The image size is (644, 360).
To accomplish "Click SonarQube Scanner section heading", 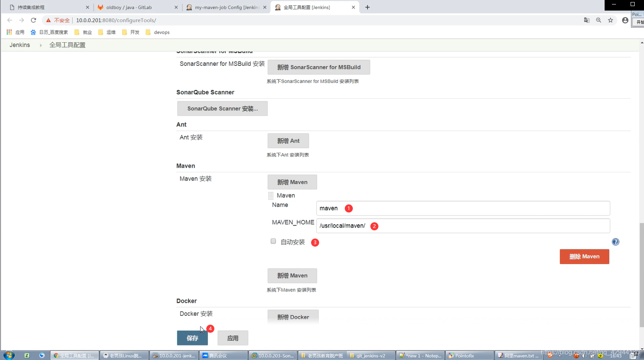I will (205, 92).
